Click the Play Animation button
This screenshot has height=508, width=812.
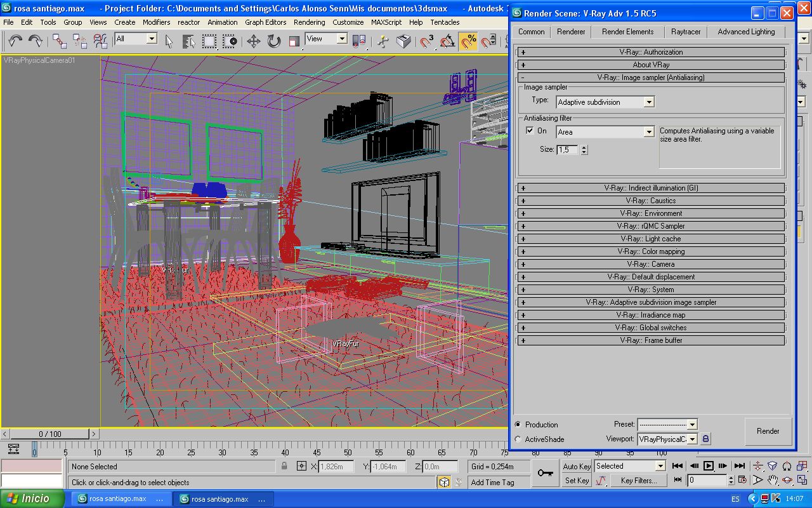[x=709, y=466]
